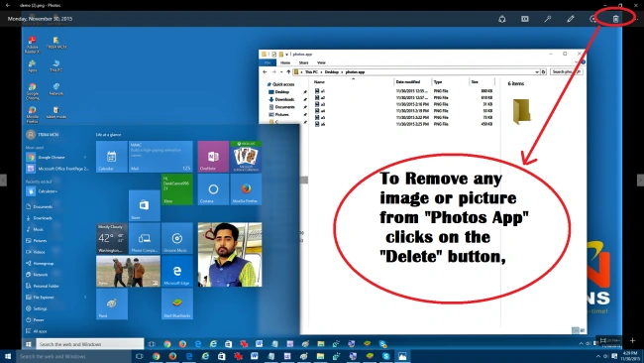The image size is (644, 363).
Task: Go to the previous photo arrow
Action: (3, 181)
